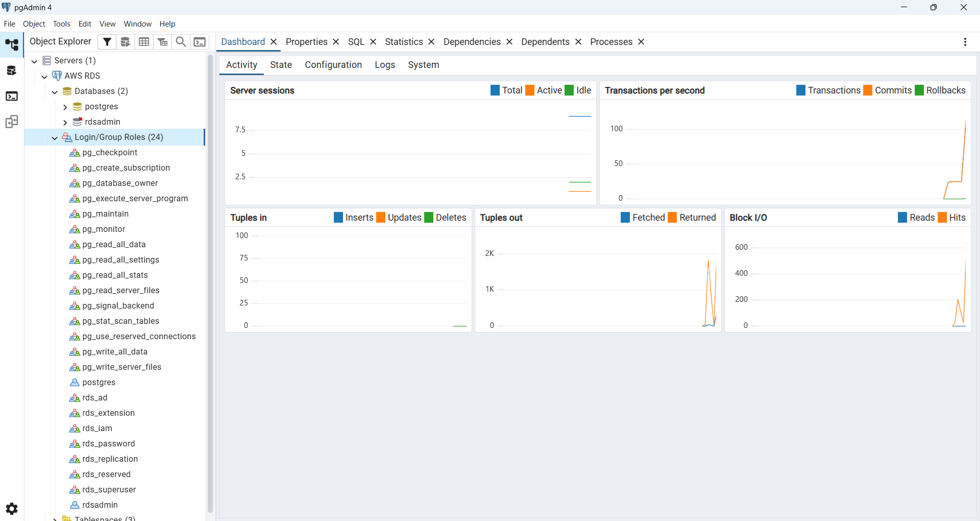Open the Filtered Rows toolbar icon

pyautogui.click(x=162, y=42)
